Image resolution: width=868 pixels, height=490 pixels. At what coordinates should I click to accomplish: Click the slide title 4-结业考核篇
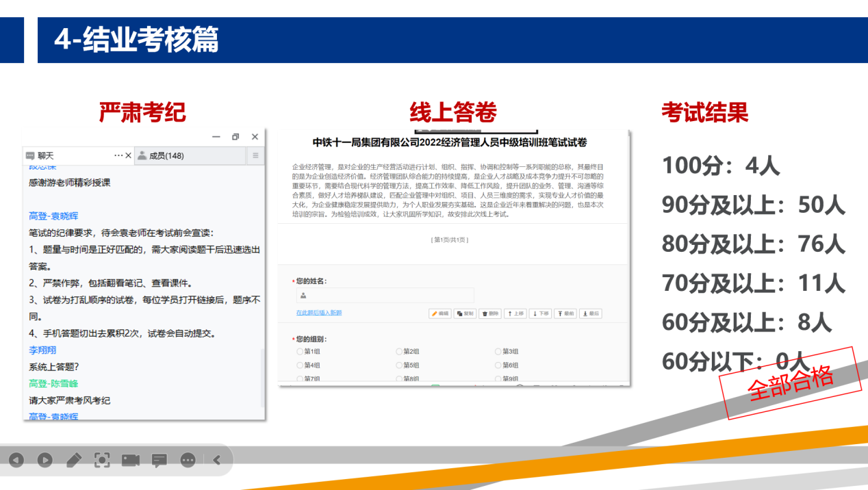[136, 40]
